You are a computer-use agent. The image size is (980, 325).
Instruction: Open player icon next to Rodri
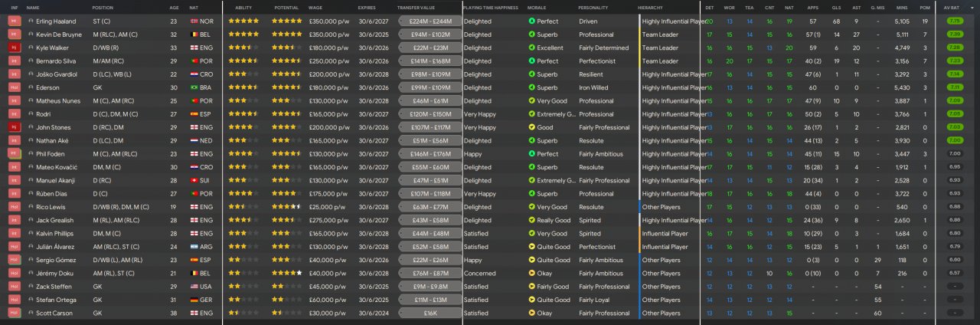tap(31, 114)
